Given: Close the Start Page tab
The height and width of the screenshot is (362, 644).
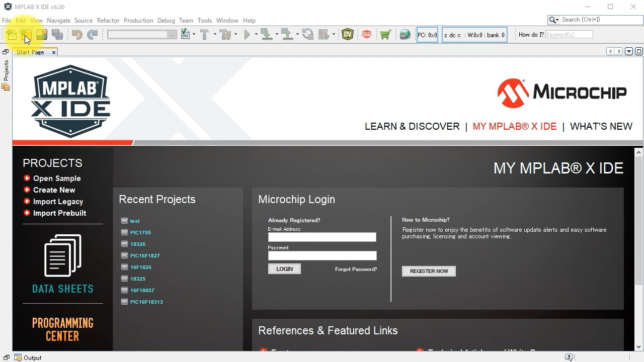Looking at the screenshot, I should point(54,52).
